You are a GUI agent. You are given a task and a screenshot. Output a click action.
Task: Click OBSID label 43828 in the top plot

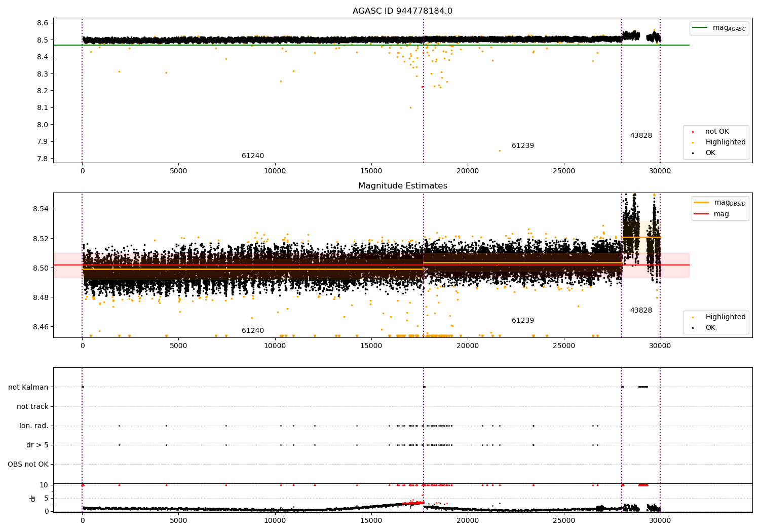pyautogui.click(x=641, y=136)
